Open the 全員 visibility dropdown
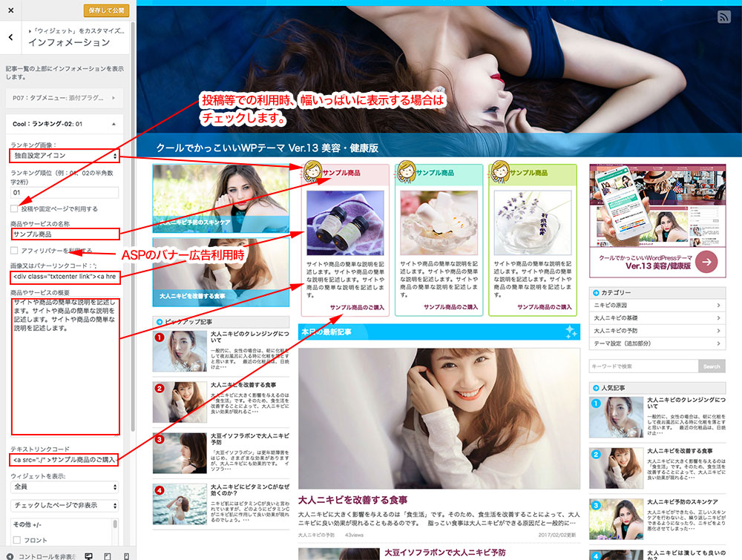This screenshot has width=742, height=560. (65, 487)
